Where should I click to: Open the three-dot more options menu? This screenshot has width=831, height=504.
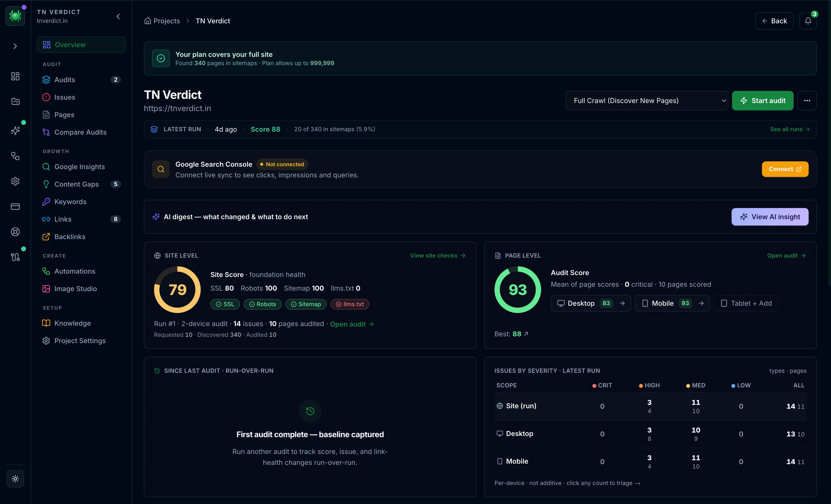pyautogui.click(x=807, y=101)
